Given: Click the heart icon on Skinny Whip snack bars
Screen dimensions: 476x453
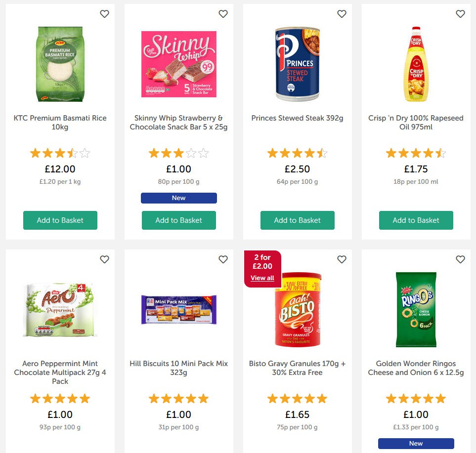Looking at the screenshot, I should click(x=223, y=14).
